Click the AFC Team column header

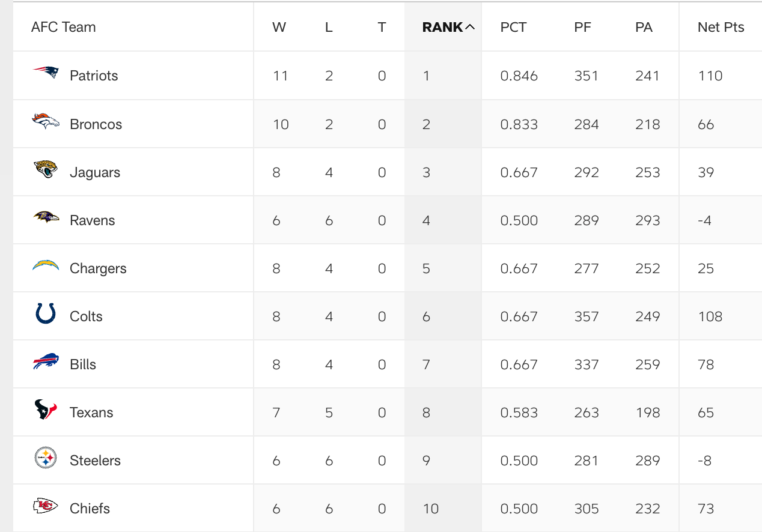click(63, 27)
